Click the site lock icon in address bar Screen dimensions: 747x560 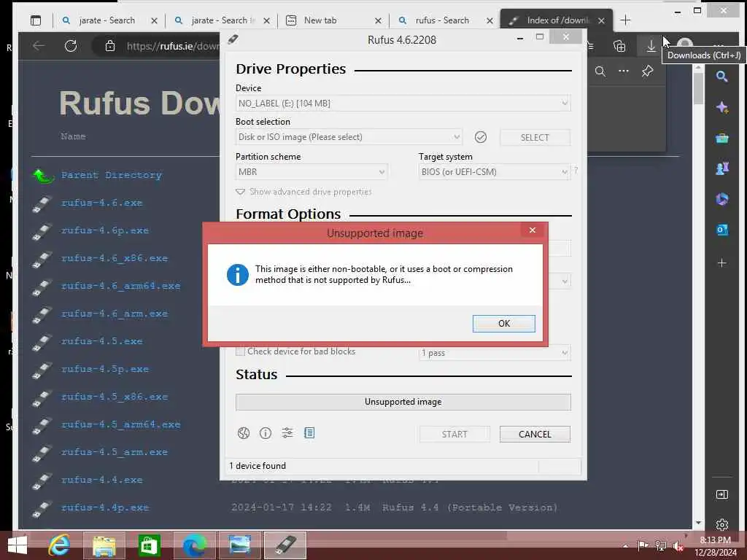tap(110, 46)
